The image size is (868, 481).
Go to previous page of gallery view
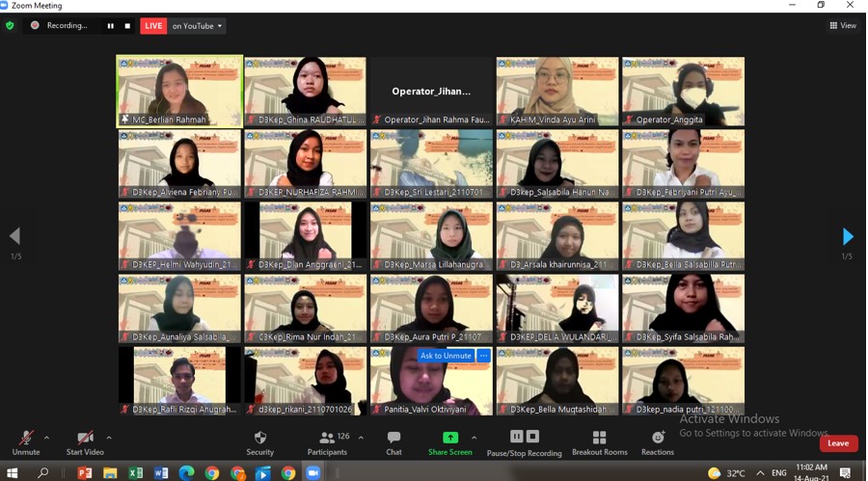click(x=14, y=236)
